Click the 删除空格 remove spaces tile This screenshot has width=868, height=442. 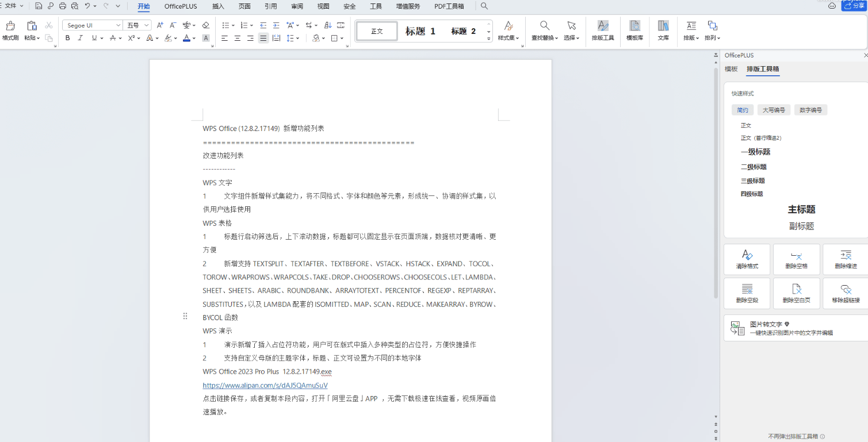tap(796, 259)
